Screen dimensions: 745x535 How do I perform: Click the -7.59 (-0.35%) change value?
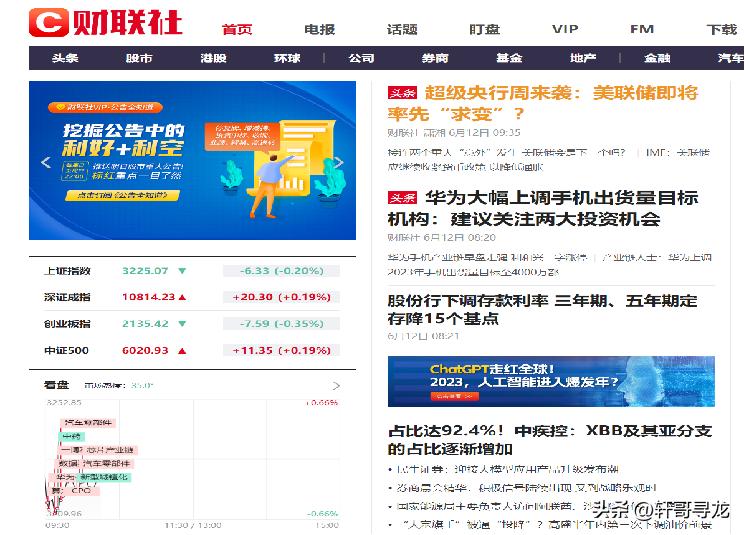[281, 324]
